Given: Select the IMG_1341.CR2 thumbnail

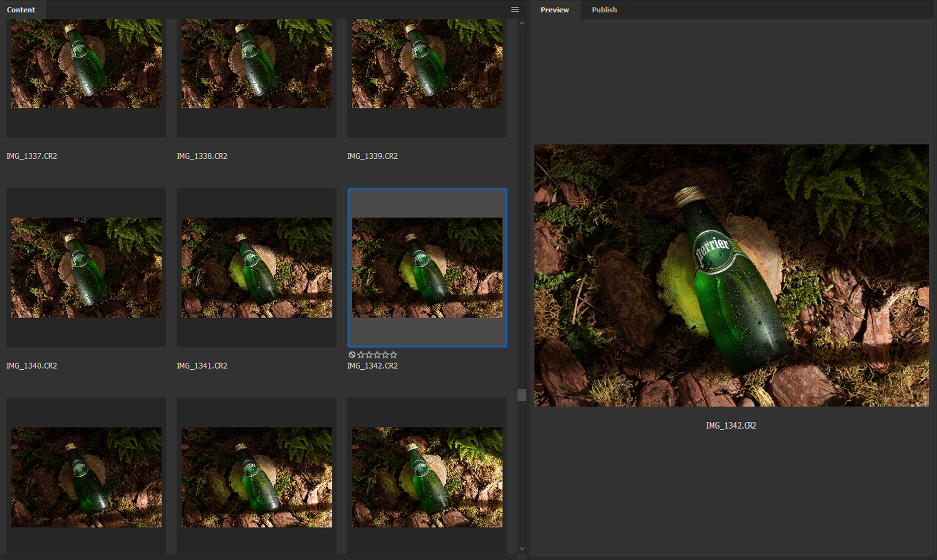Looking at the screenshot, I should [257, 267].
